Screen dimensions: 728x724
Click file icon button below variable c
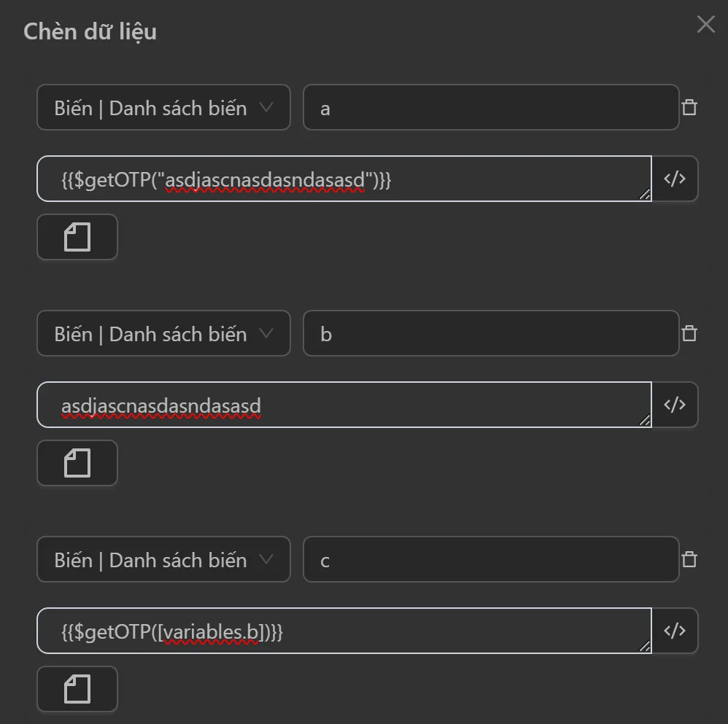(77, 689)
